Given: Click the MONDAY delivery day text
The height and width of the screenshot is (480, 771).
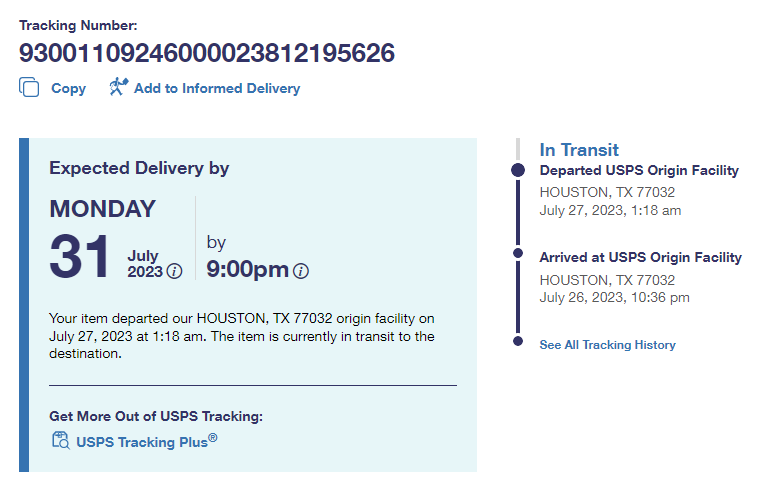Looking at the screenshot, I should pyautogui.click(x=103, y=209).
